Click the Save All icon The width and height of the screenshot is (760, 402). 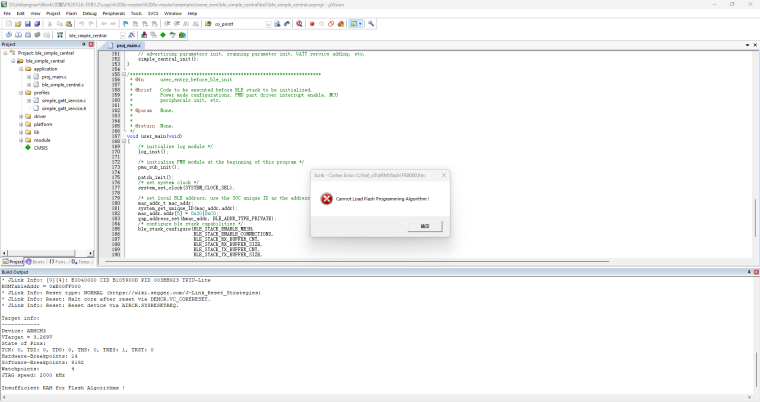pyautogui.click(x=37, y=24)
